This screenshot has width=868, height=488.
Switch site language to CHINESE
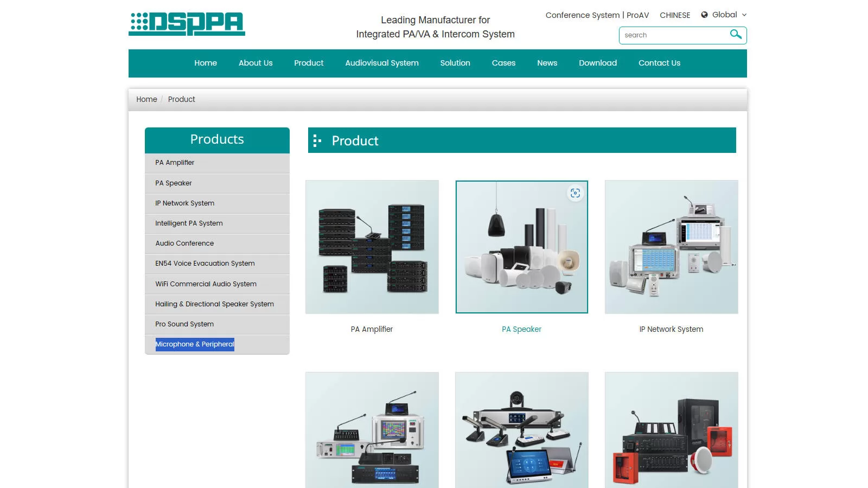coord(674,15)
